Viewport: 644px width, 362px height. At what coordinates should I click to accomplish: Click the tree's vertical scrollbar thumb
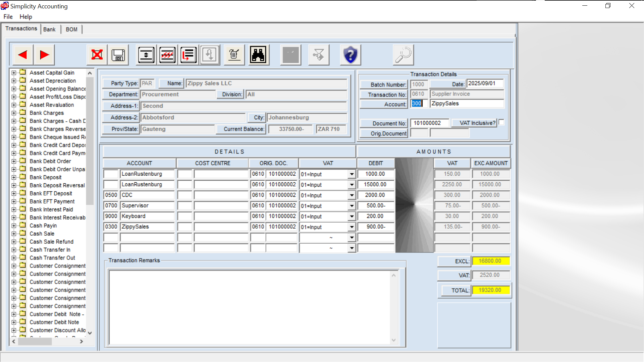90,141
